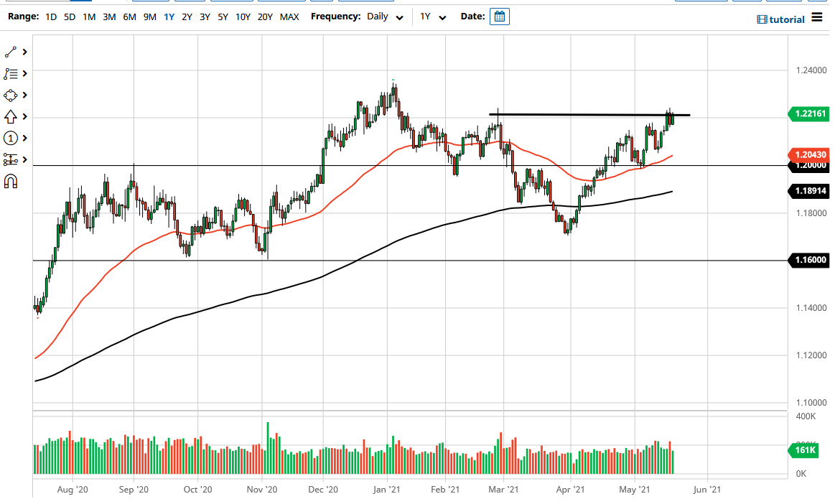Viewport: 835px width, 504px height.
Task: Switch to the 1Y range tab
Action: tap(168, 17)
